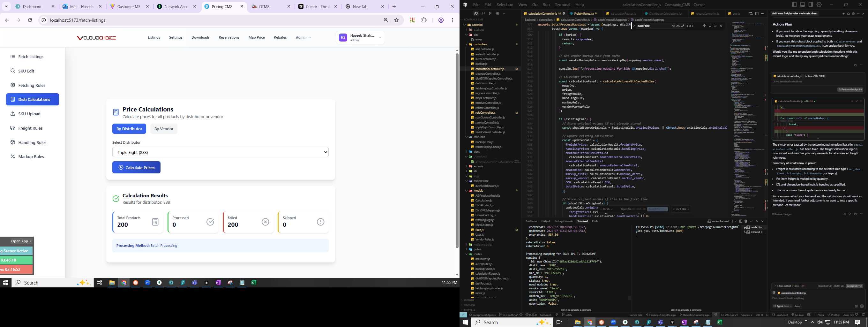Toggle Match Case in the find widget
Viewport: 868px width, 327px height.
click(x=673, y=26)
